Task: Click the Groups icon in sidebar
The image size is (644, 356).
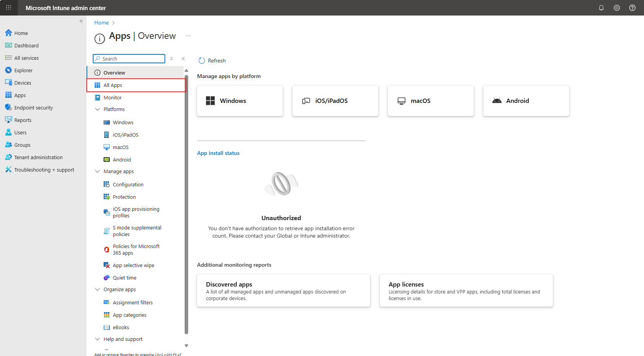Action: [x=9, y=145]
